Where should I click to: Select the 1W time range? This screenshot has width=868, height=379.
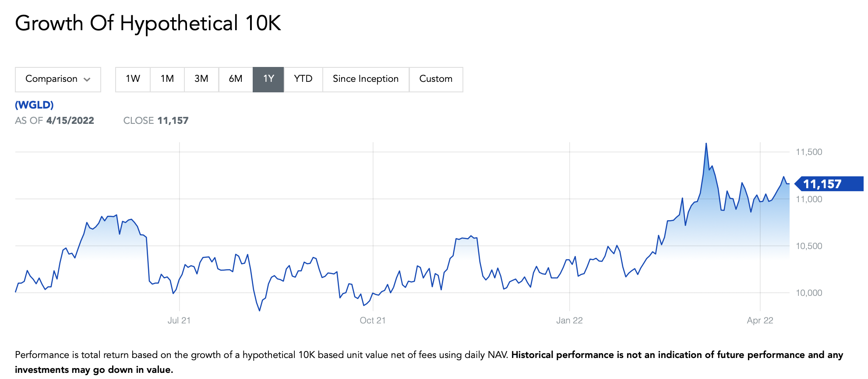[x=133, y=79]
